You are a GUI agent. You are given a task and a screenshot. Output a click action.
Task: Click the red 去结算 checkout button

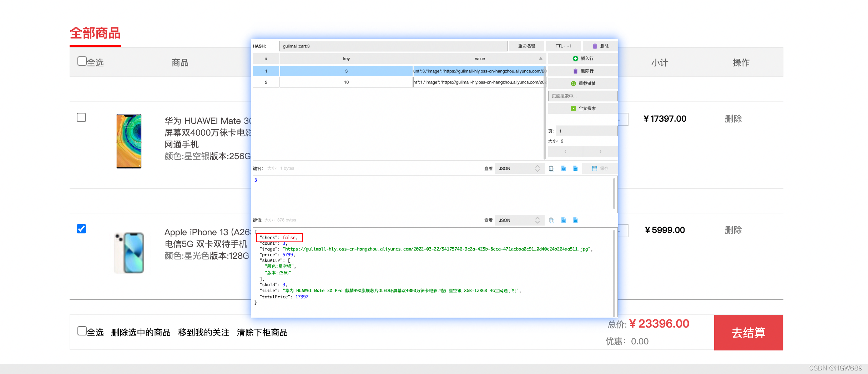(748, 333)
